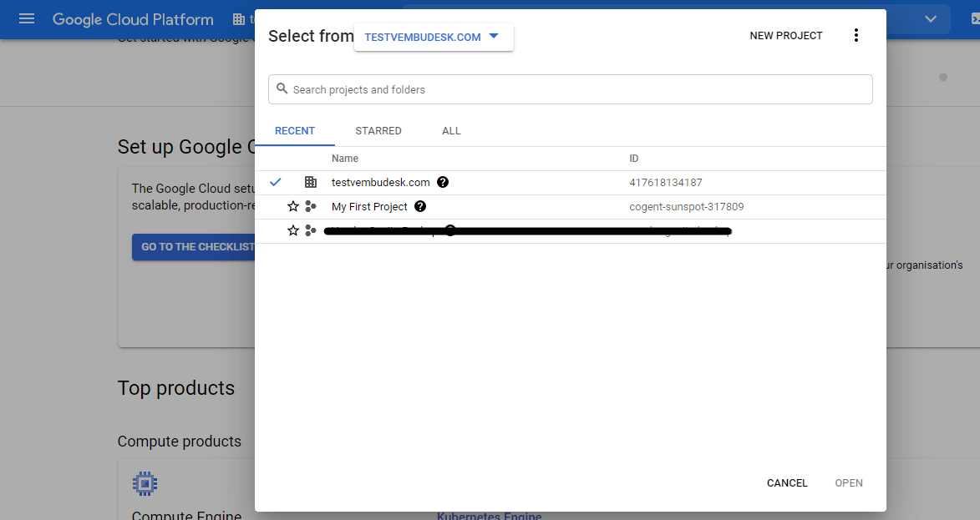Click the Name column header
Image resolution: width=980 pixels, height=520 pixels.
point(344,158)
